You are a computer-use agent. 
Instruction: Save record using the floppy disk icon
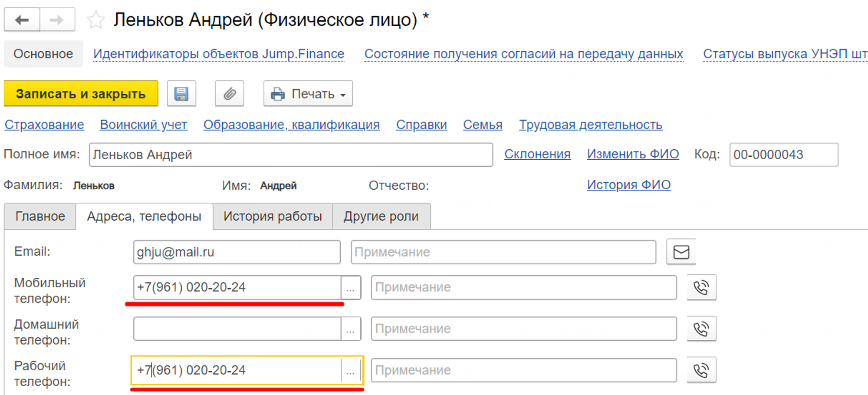click(181, 94)
